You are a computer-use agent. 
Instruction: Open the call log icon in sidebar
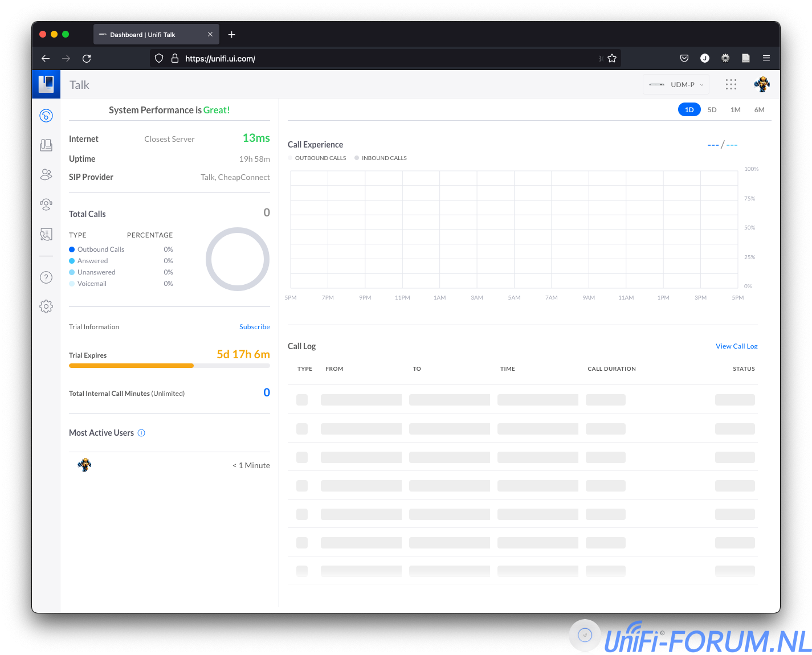click(46, 234)
